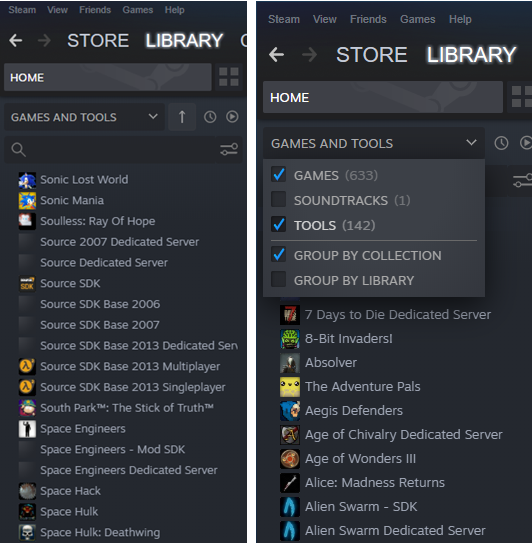The width and height of the screenshot is (532, 543).
Task: Click The Adventure Pals icon
Action: 290,387
